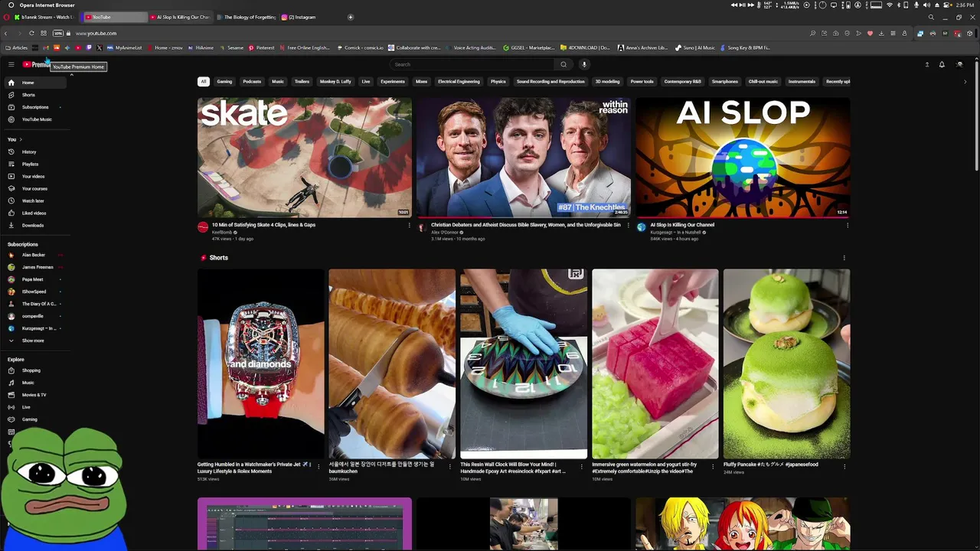Screen dimensions: 980x551
Task: Go back in Opera browser
Action: click(6, 33)
